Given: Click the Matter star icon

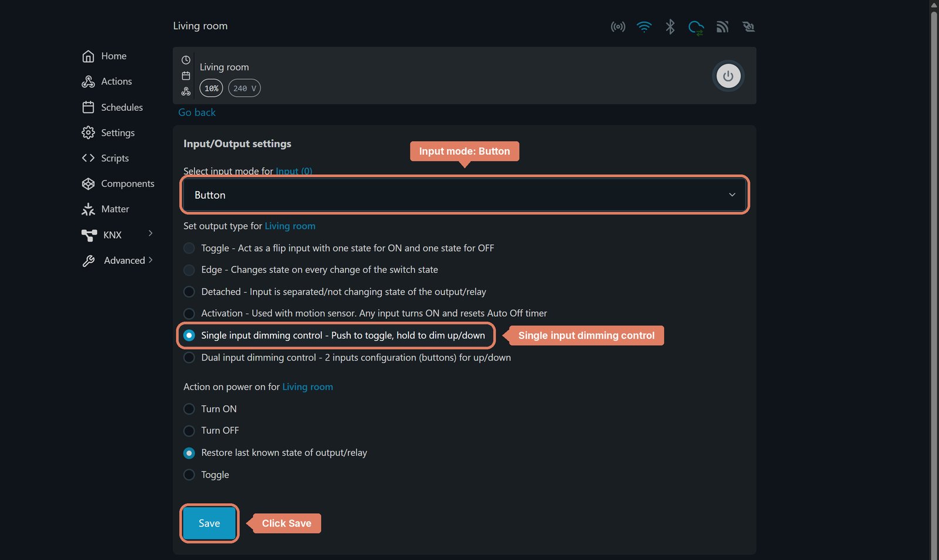Looking at the screenshot, I should click(x=88, y=209).
